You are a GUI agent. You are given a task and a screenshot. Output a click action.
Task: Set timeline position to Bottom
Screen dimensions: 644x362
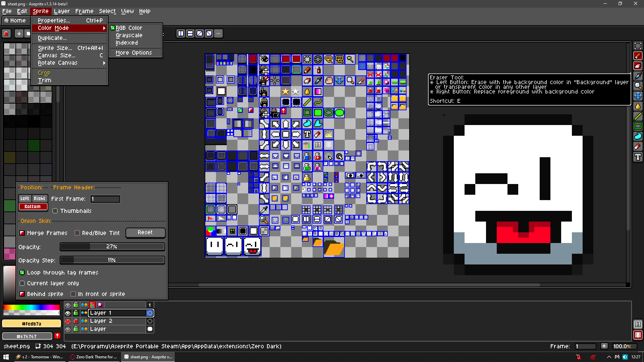pos(33,206)
